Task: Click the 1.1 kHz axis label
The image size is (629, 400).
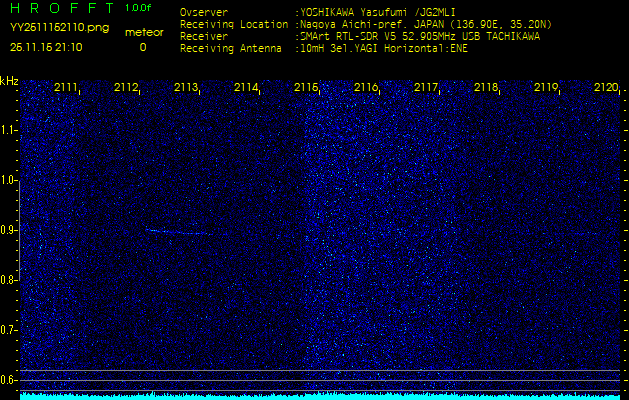Action: pos(8,130)
